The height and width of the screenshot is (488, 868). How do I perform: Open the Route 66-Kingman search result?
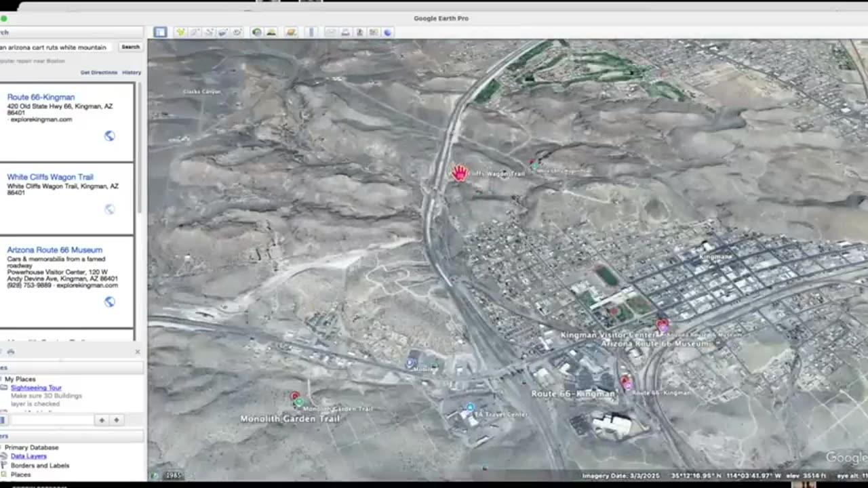[41, 97]
